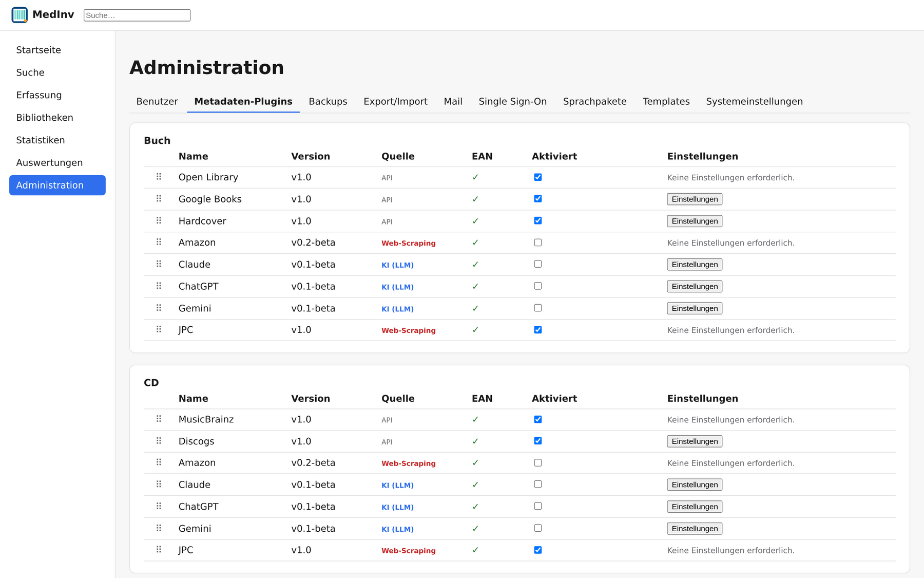Click EAN checkmark in Buch Amazon row
Viewport: 924px width, 578px height.
pyautogui.click(x=475, y=243)
